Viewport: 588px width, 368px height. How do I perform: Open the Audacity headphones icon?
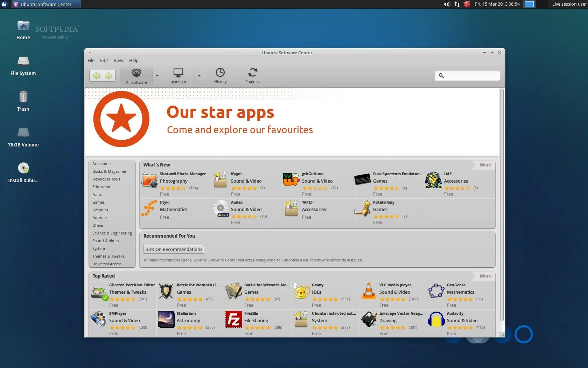coord(436,320)
